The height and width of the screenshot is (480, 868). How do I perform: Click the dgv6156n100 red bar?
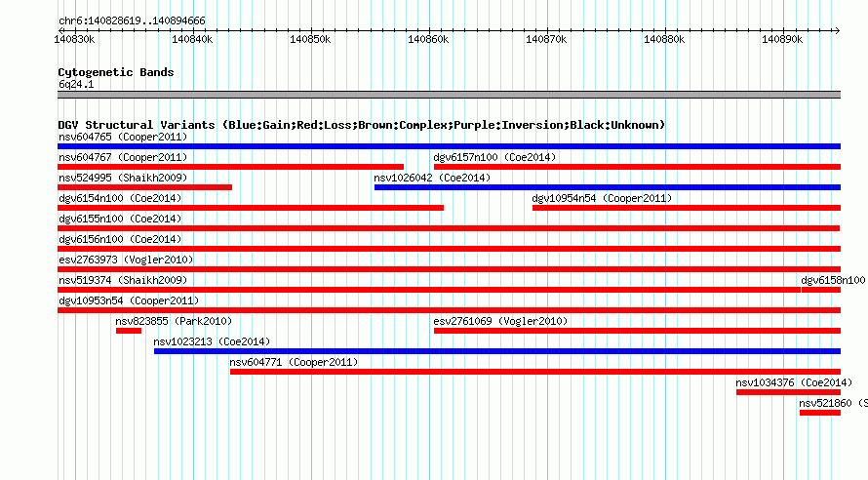449,249
